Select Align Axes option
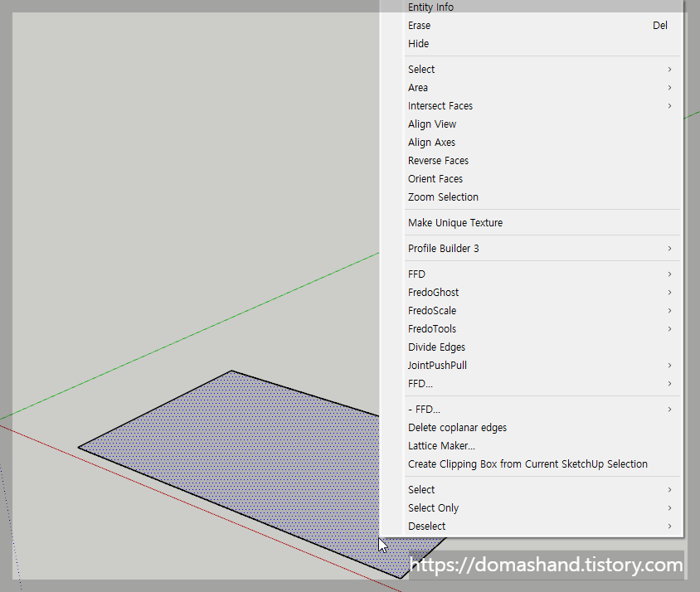 [531, 143]
